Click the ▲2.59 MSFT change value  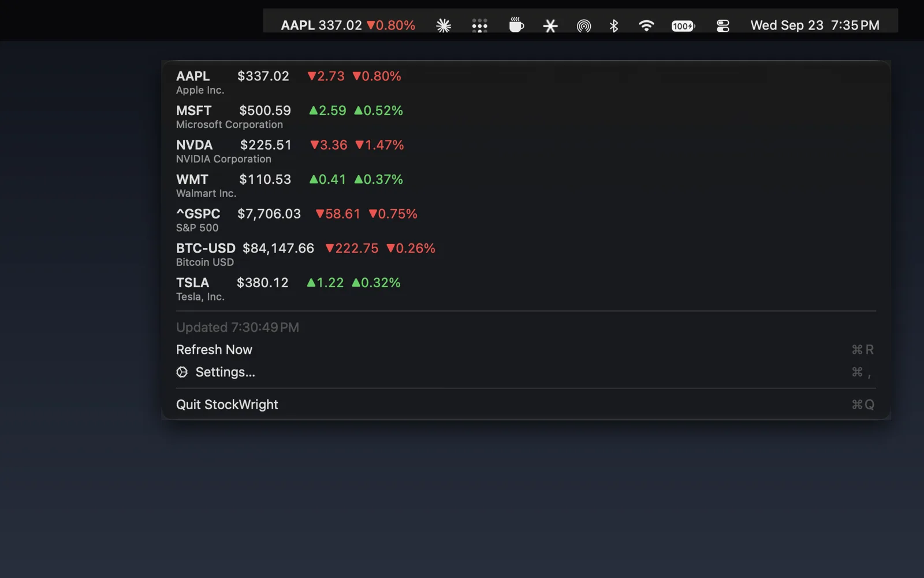[327, 110]
